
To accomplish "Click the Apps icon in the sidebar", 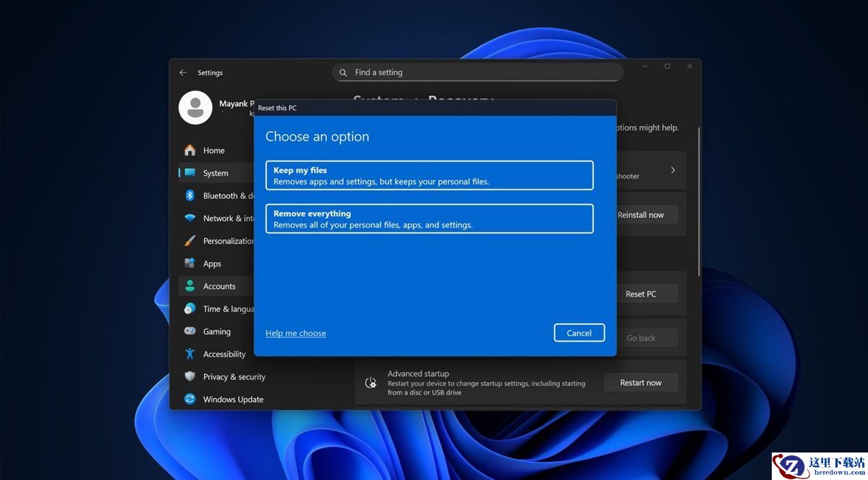I will coord(190,263).
